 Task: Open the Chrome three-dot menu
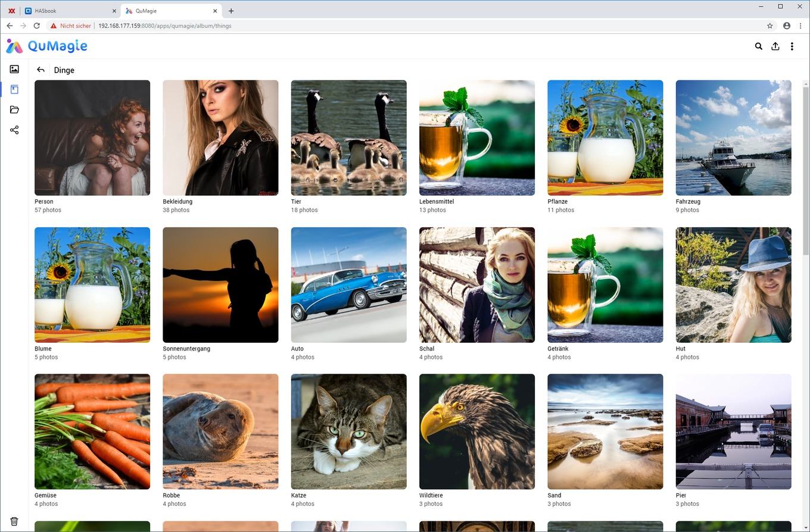[x=800, y=26]
